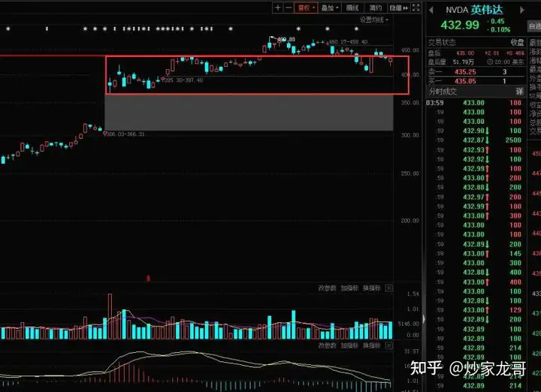Screen dimensions: 541x392
Task: Open the 复权 dropdown
Action: click(x=306, y=8)
